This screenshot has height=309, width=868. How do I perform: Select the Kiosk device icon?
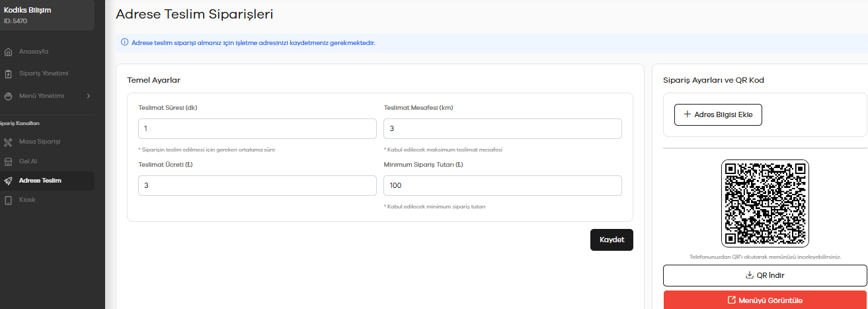[8, 200]
